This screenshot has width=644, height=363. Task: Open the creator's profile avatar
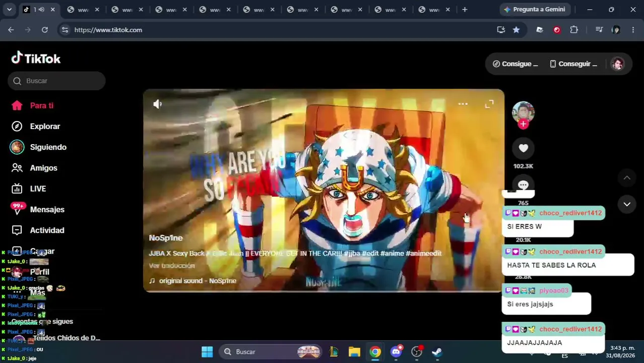523,112
